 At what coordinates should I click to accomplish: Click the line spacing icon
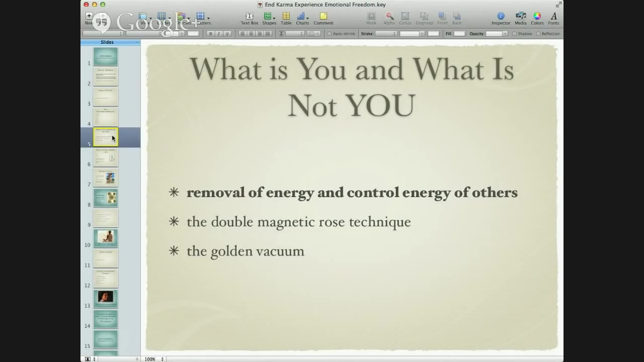tap(281, 34)
